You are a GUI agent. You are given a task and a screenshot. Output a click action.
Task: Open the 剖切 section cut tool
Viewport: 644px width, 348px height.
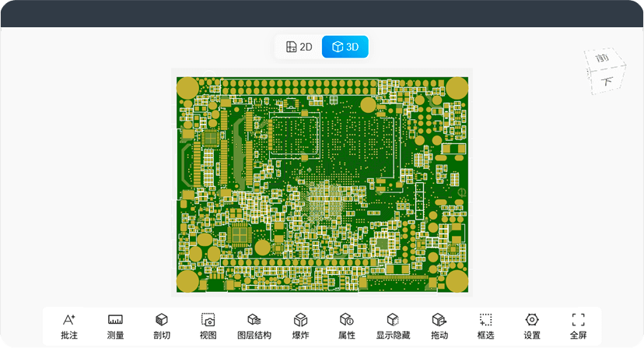pyautogui.click(x=162, y=325)
